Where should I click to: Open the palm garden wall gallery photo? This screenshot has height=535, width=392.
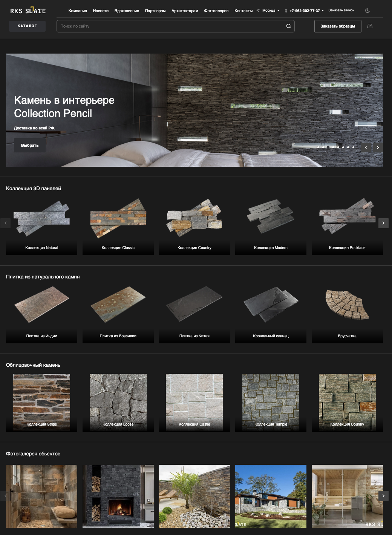pyautogui.click(x=194, y=496)
